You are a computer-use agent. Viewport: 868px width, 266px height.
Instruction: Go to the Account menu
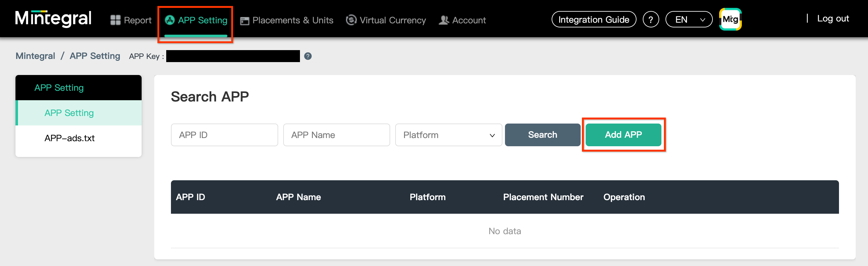pyautogui.click(x=468, y=20)
